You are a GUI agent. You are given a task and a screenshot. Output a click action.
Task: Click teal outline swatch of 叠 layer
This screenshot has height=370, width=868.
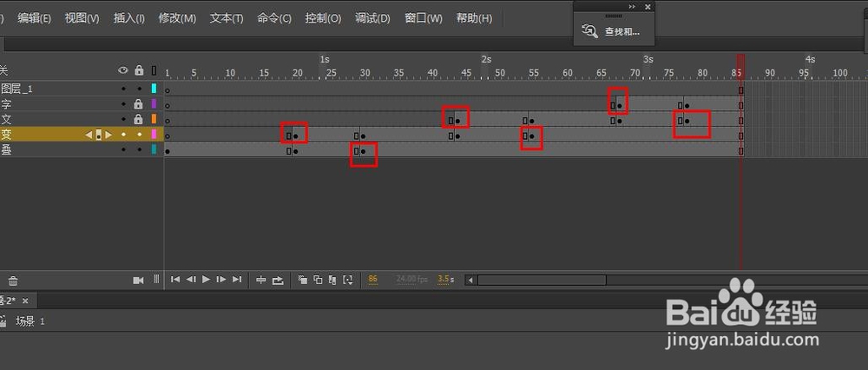tap(155, 149)
